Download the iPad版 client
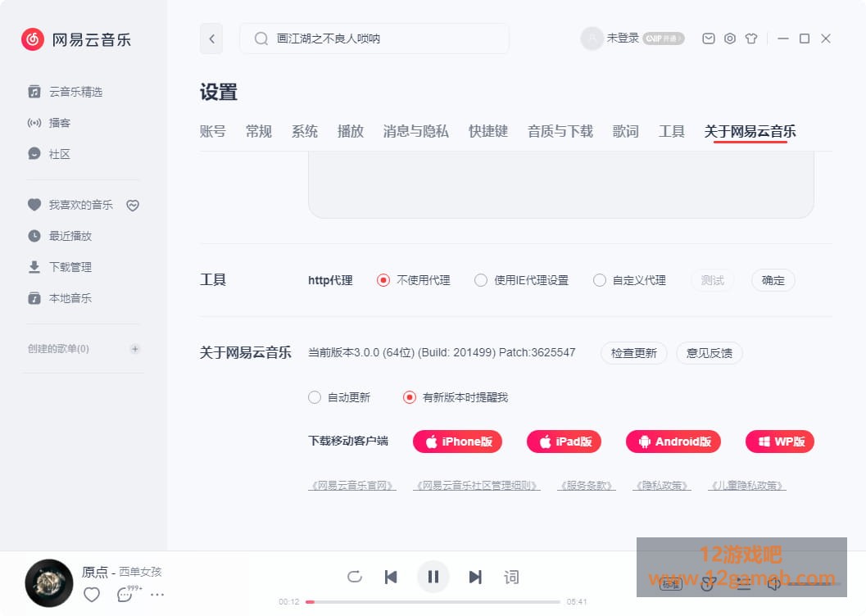This screenshot has width=866, height=616. tap(564, 442)
